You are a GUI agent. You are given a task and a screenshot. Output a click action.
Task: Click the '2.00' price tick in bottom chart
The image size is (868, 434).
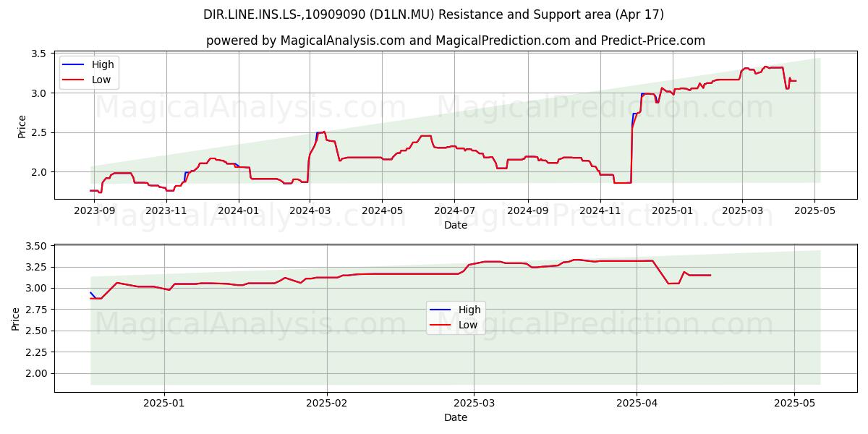coord(36,374)
